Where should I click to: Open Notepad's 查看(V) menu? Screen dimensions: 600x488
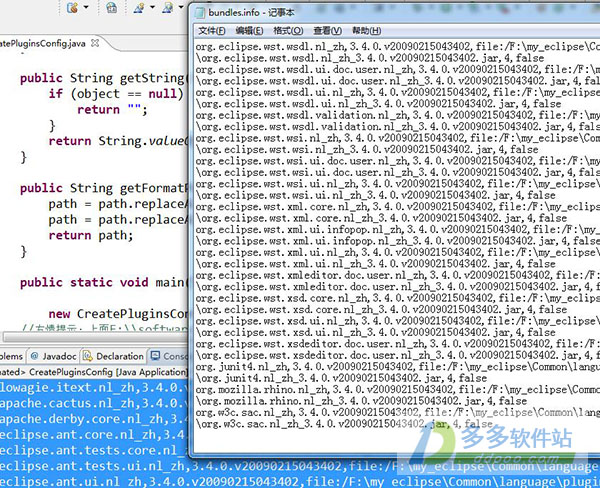(328, 31)
